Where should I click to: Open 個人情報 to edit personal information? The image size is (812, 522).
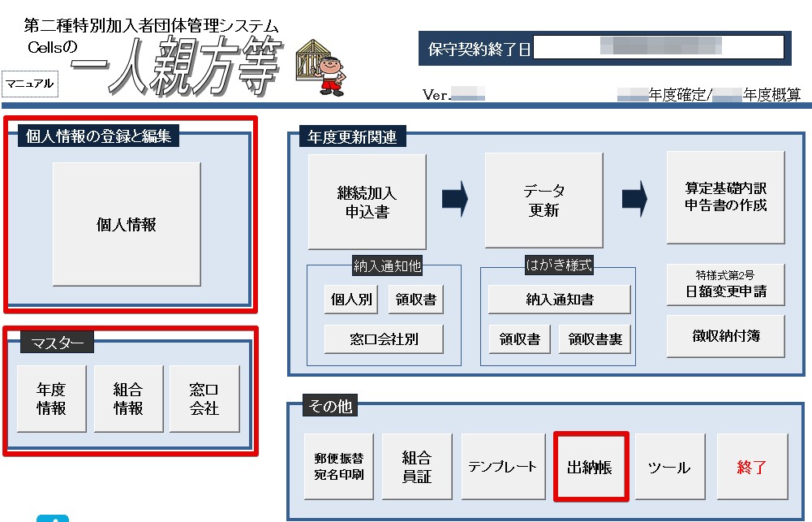point(126,223)
